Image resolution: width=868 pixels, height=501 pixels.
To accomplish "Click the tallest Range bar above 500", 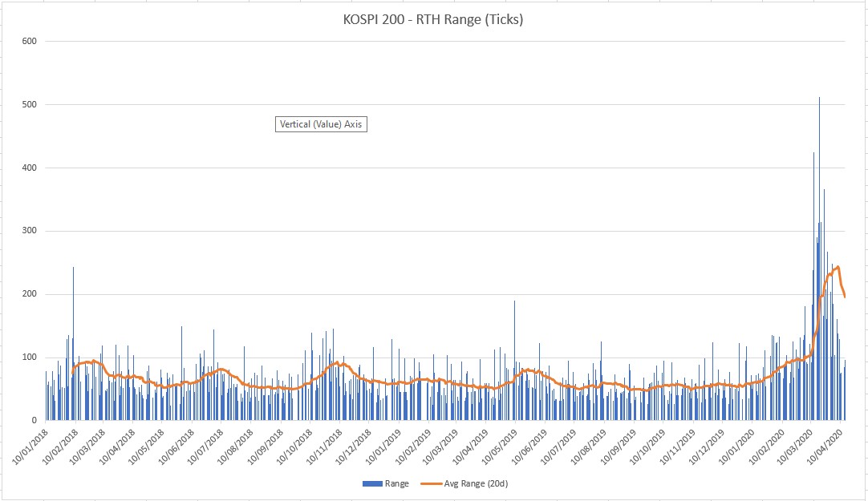I will [819, 258].
